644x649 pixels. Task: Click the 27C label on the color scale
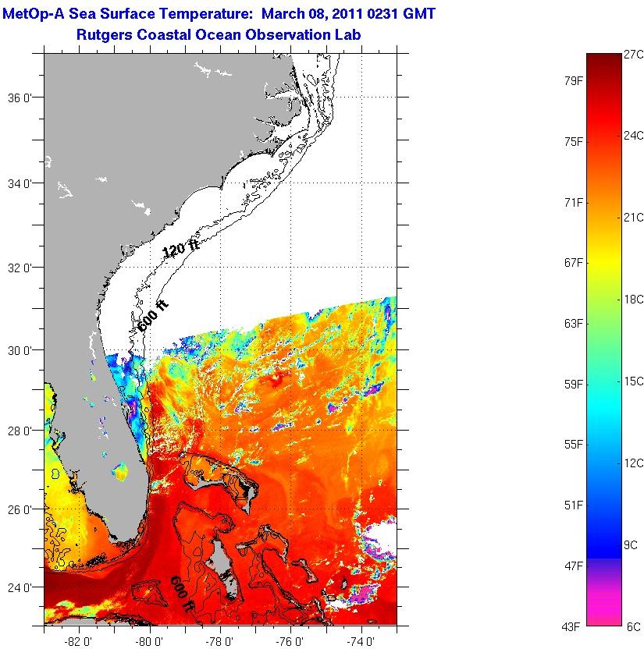(x=634, y=55)
